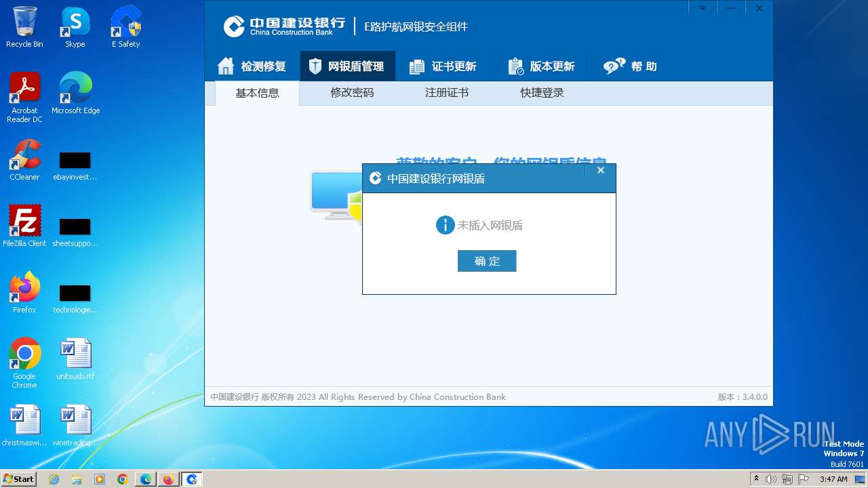This screenshot has width=868, height=488.
Task: Click the E路护航网银安全组件 title text
Action: pyautogui.click(x=416, y=26)
